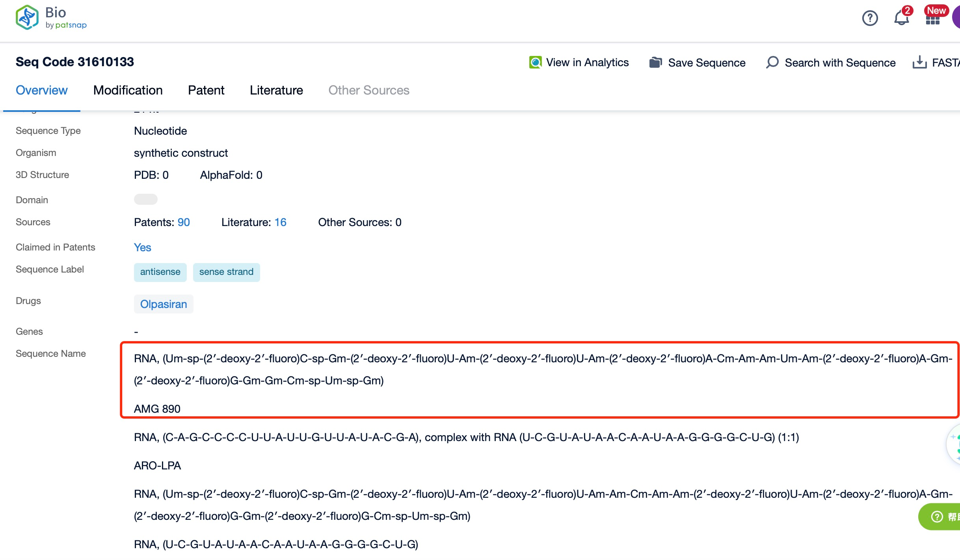Click the help question mark icon
The image size is (960, 560).
869,19
